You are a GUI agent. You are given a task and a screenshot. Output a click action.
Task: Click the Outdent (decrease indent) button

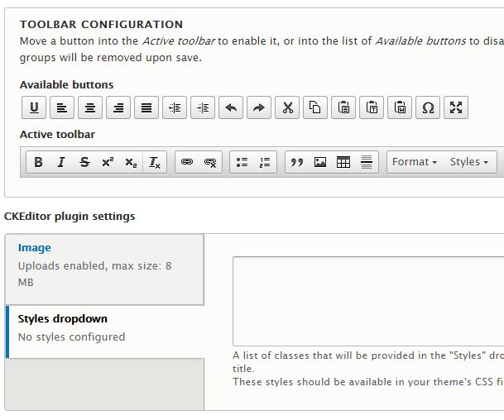(x=175, y=107)
